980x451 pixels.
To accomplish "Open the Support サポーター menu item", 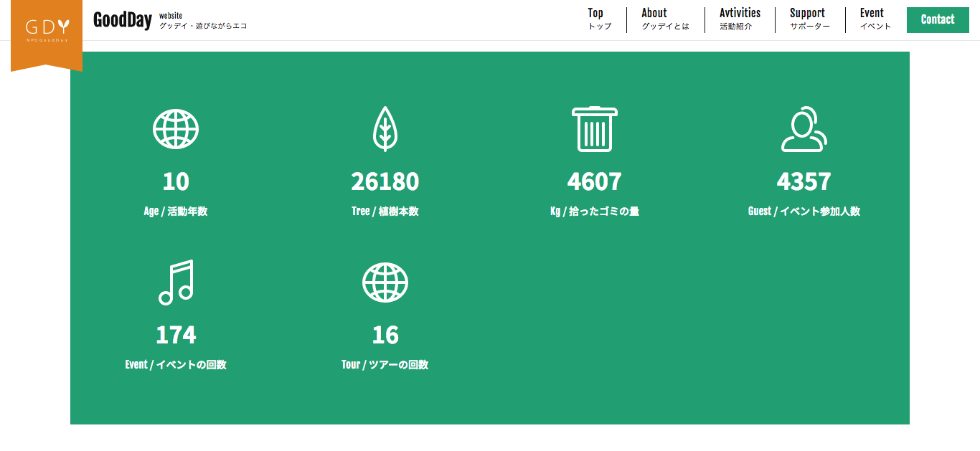I will (x=810, y=19).
